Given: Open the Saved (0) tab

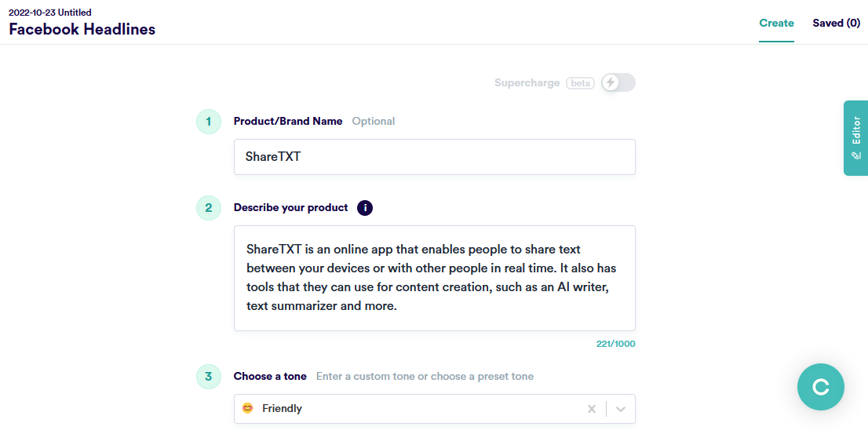Looking at the screenshot, I should [x=836, y=24].
